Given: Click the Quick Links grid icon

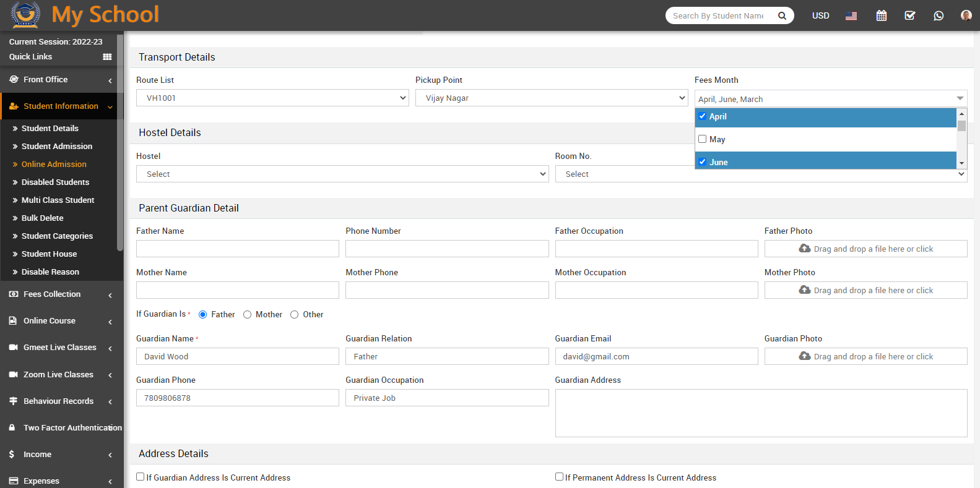Looking at the screenshot, I should tap(107, 57).
